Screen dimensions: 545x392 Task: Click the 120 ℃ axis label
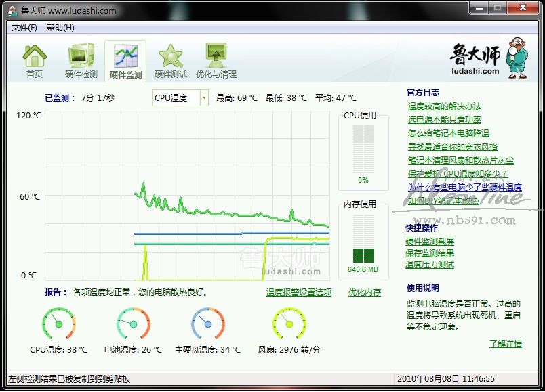coord(28,116)
